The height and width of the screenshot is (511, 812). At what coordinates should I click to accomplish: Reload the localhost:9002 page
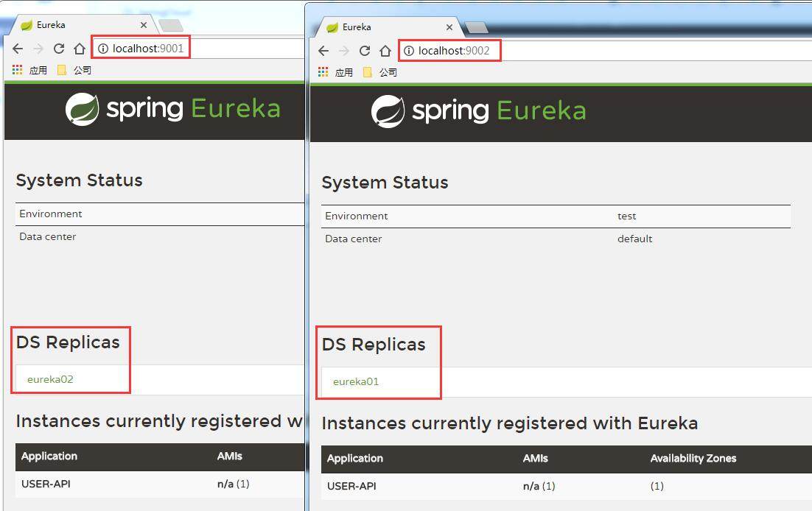coord(365,51)
